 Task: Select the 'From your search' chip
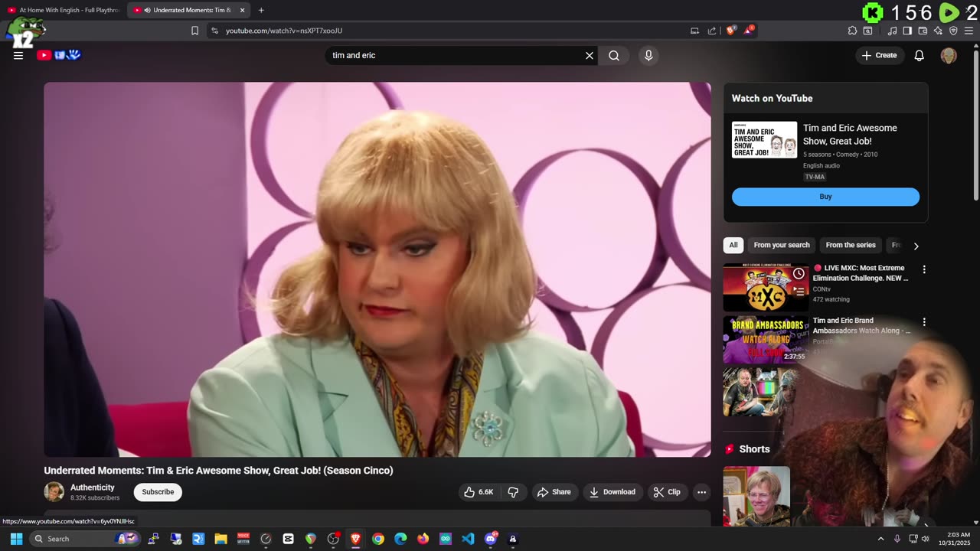[x=782, y=245]
